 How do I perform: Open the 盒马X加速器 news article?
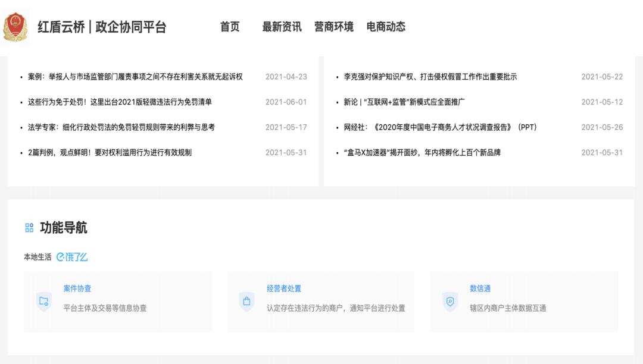click(422, 152)
